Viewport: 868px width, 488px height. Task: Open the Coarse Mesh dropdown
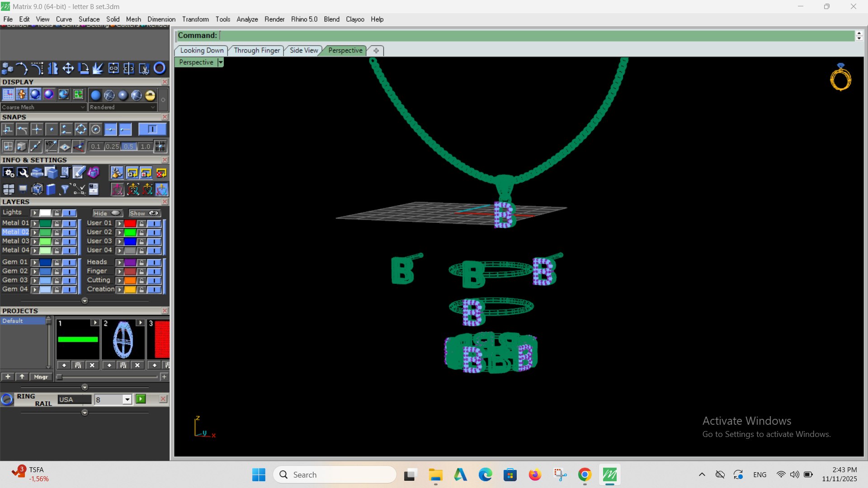tap(43, 107)
